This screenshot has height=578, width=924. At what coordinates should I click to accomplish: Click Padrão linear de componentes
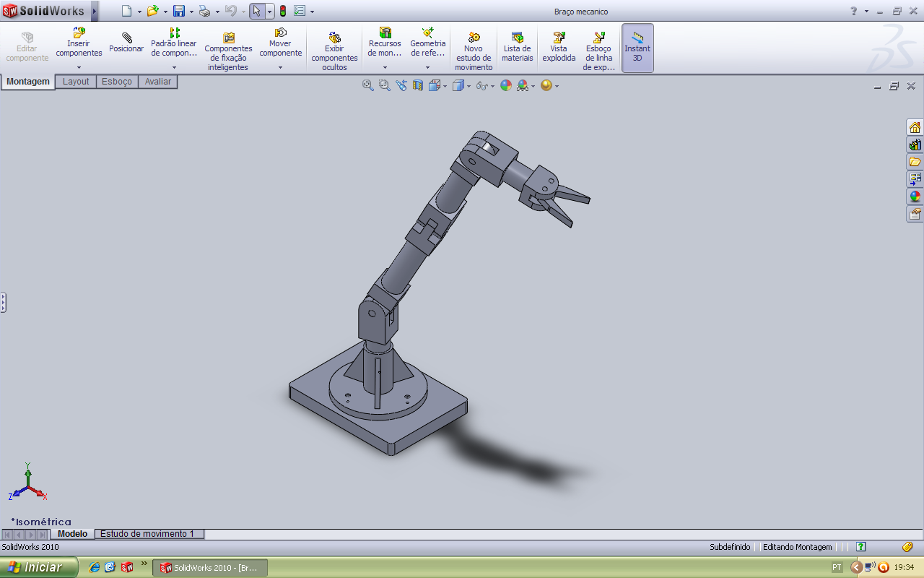pos(174,43)
